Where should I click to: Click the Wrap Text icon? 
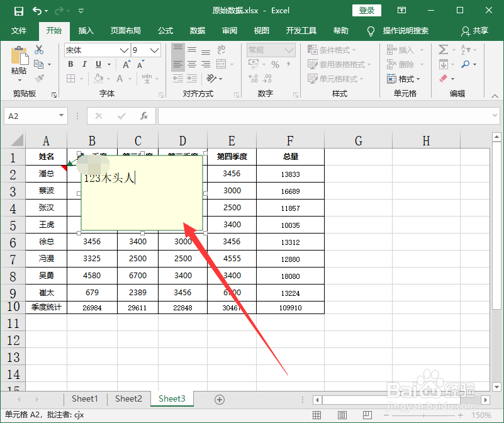pyautogui.click(x=221, y=50)
